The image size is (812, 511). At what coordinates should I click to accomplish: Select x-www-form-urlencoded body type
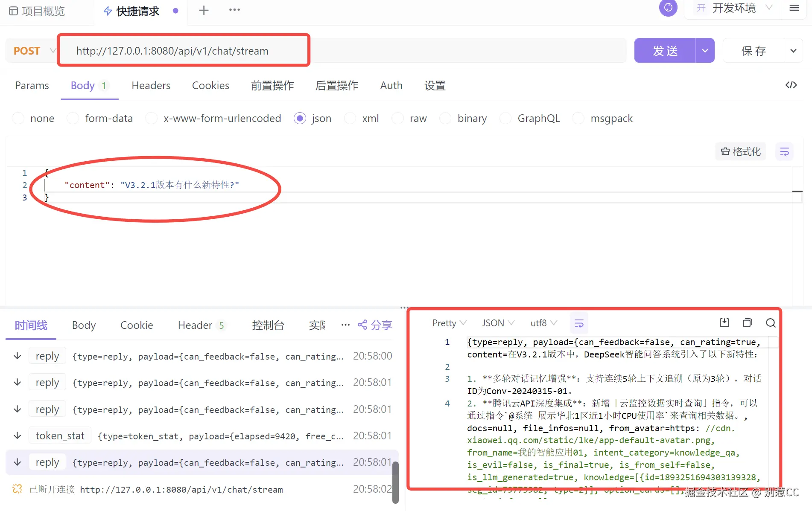(152, 118)
